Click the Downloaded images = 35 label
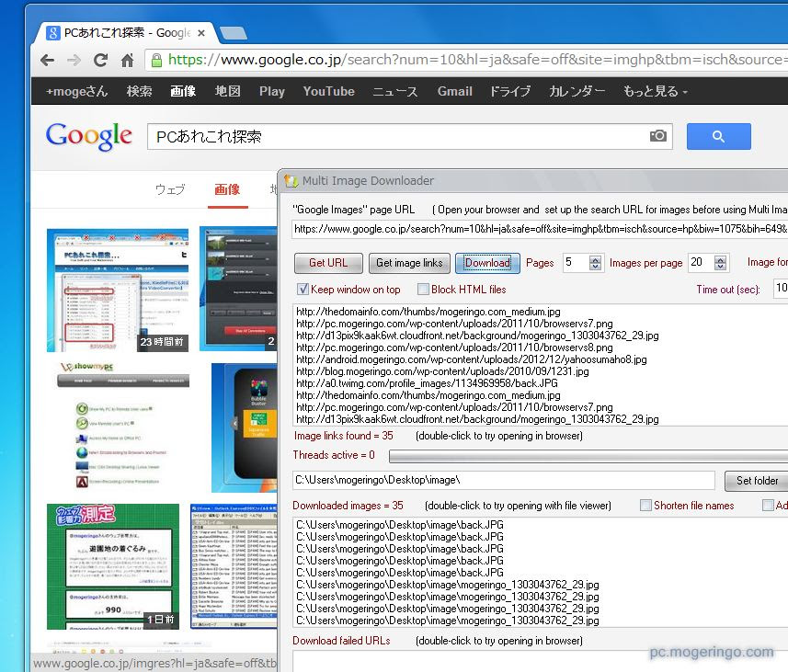This screenshot has width=788, height=672. point(348,506)
